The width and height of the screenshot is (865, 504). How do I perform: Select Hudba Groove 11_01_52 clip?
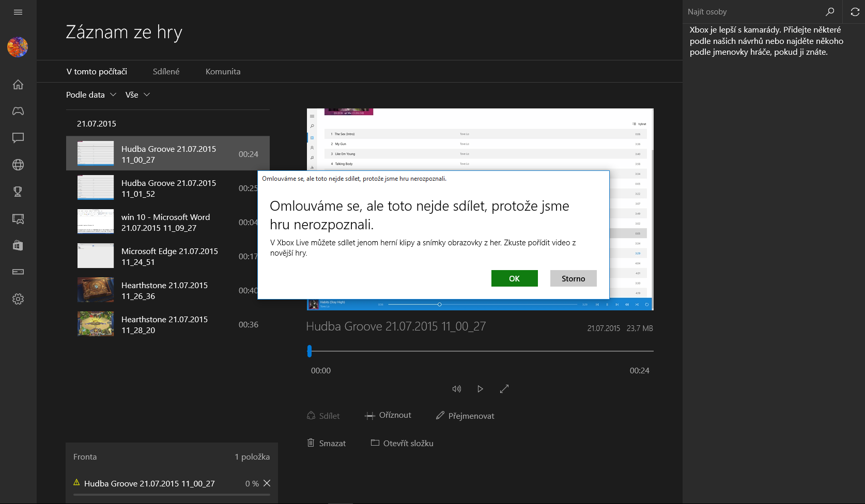tap(168, 187)
